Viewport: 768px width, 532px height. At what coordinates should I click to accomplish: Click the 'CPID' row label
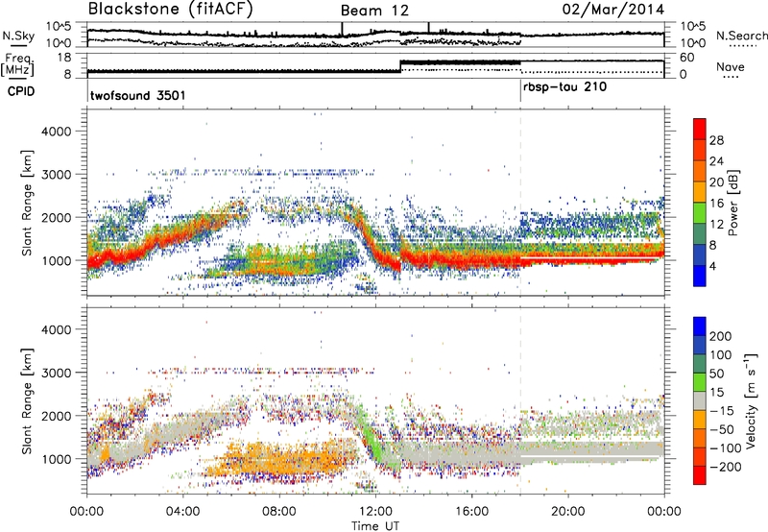[x=21, y=91]
